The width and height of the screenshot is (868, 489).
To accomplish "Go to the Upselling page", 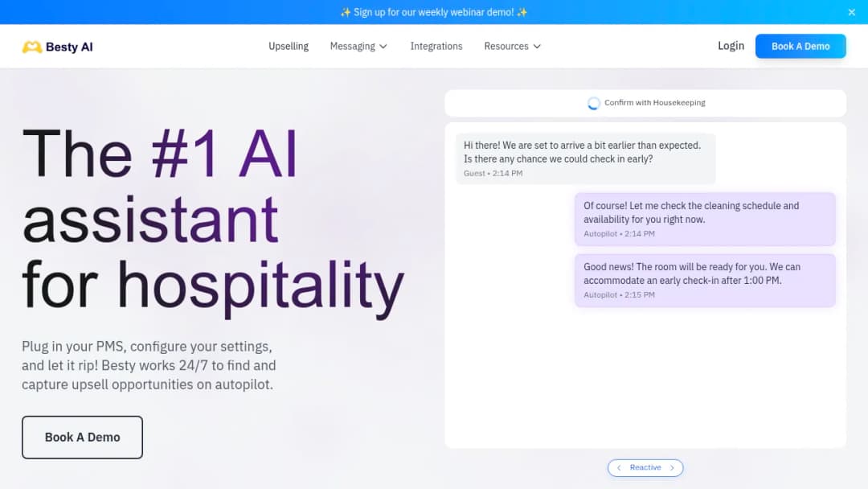I will pyautogui.click(x=289, y=46).
